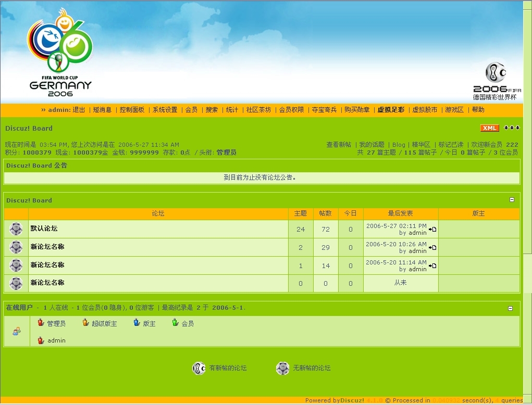Click the soccer ball icon beside 默认论坛

tap(16, 229)
